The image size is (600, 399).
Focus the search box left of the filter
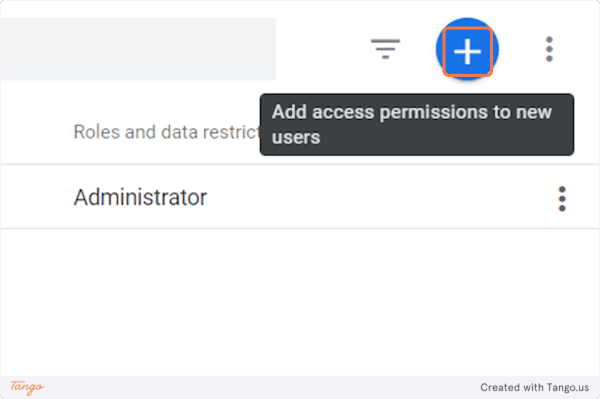(138, 49)
